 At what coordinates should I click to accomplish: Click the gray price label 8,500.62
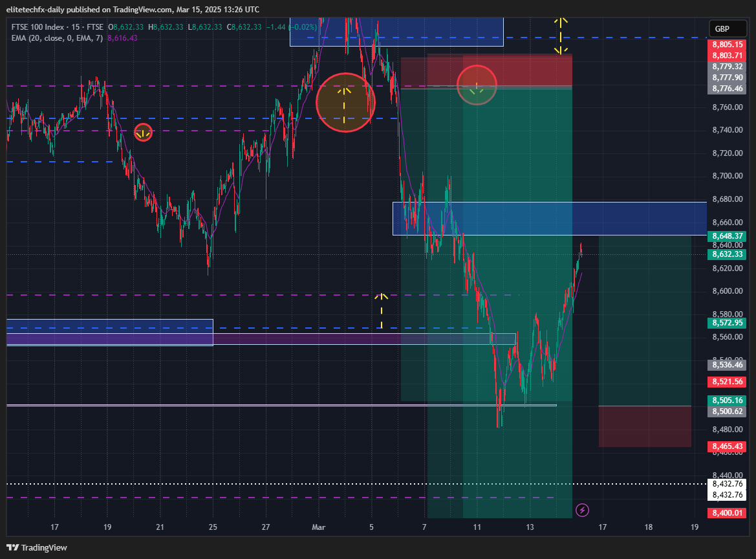coord(727,411)
